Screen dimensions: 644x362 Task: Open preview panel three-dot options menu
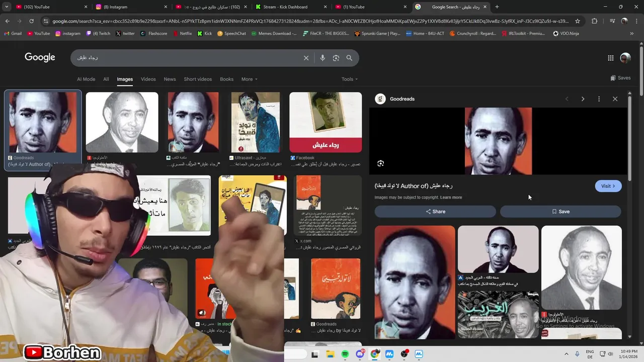(599, 99)
